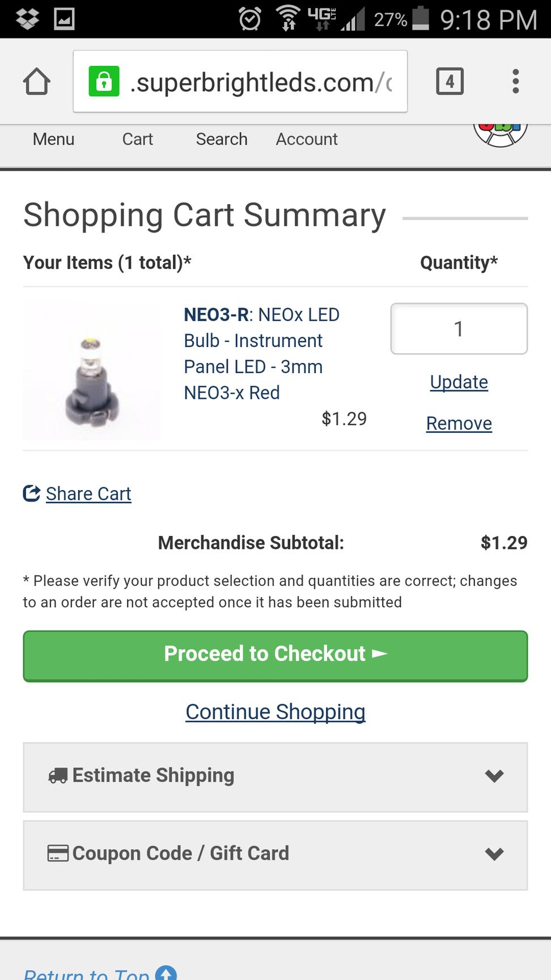Open the browser tabs counter
This screenshot has width=551, height=980.
[450, 82]
